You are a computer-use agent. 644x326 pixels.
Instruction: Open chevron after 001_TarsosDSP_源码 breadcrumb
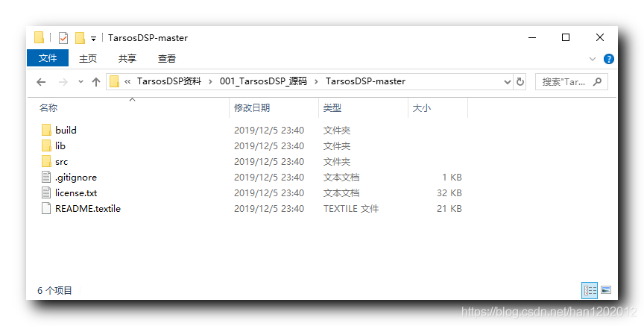[x=316, y=82]
